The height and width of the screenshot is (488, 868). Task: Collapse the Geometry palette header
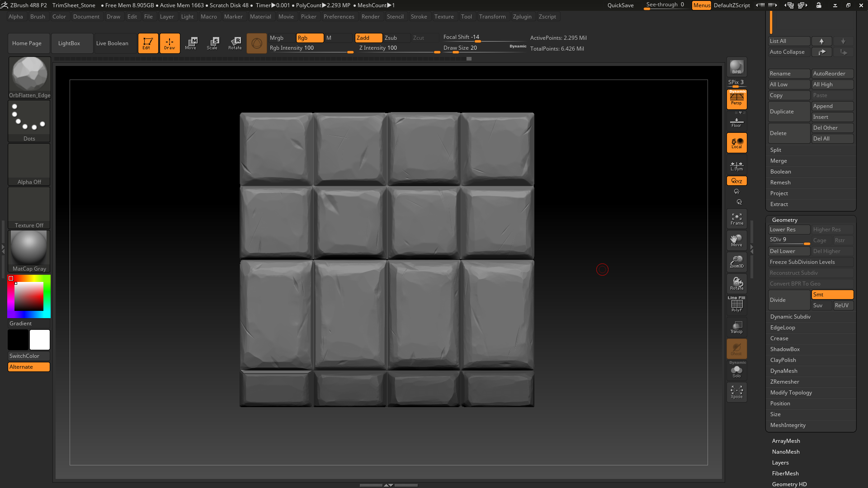click(x=785, y=220)
